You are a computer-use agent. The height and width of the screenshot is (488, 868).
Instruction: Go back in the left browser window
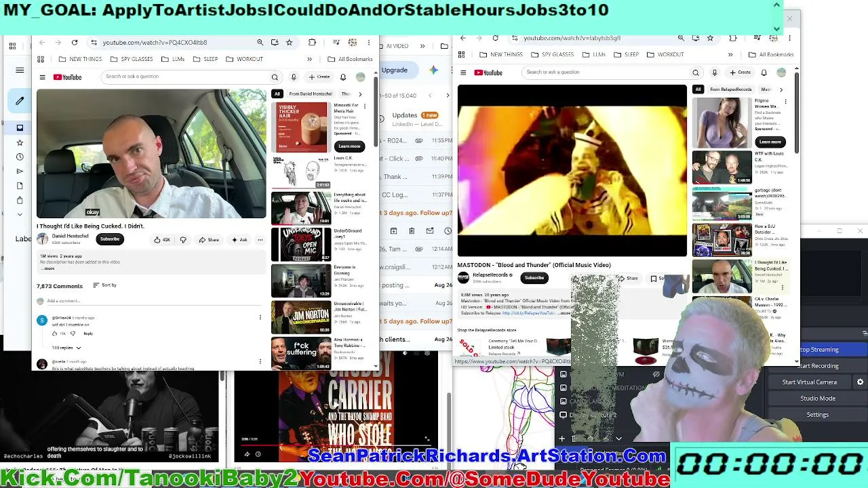42,42
